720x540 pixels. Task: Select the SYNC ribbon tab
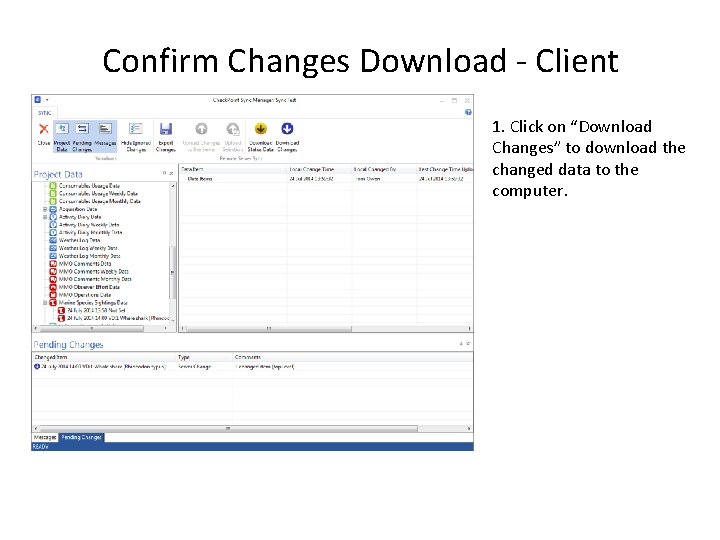[x=45, y=113]
